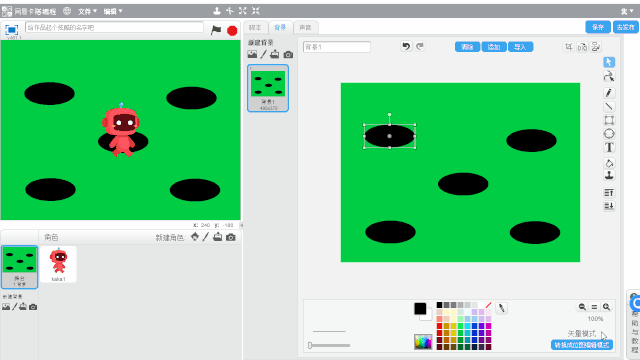640x360 pixels.
Task: Click the backdrop name field 背景1
Action: point(337,47)
